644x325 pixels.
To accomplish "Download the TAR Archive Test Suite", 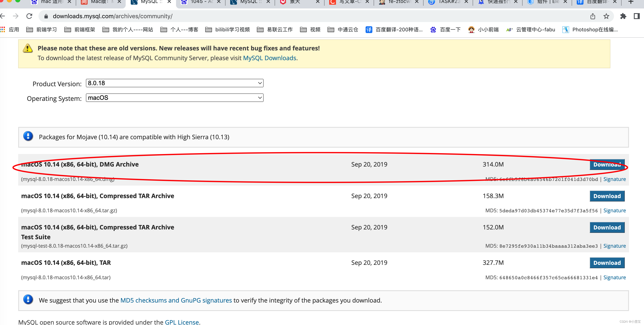I will click(607, 227).
